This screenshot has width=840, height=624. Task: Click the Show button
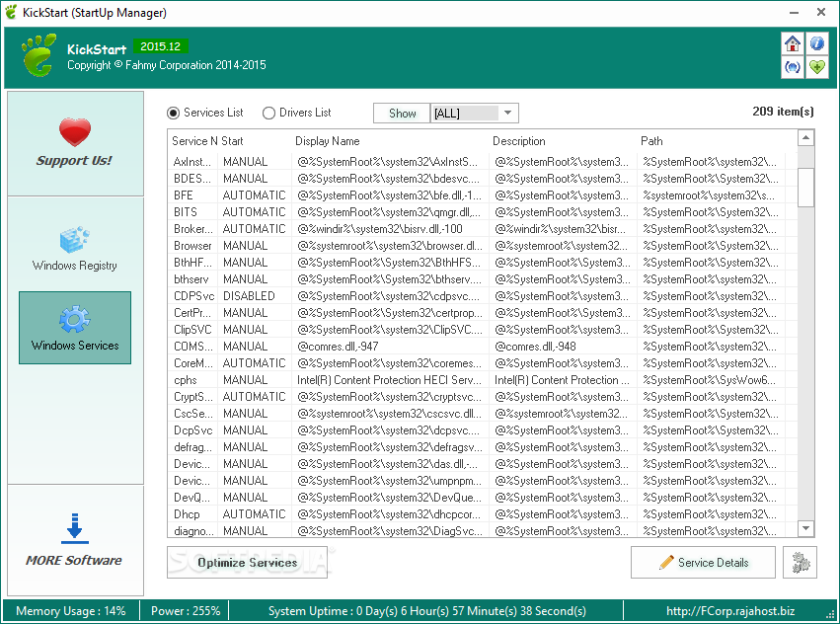(x=402, y=114)
